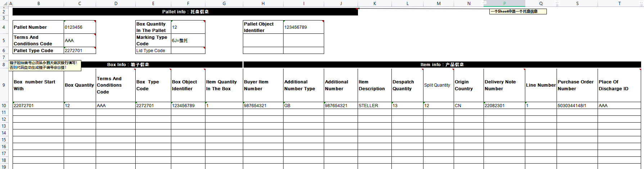Select the yellow Sheet comment note at top right

[517, 12]
